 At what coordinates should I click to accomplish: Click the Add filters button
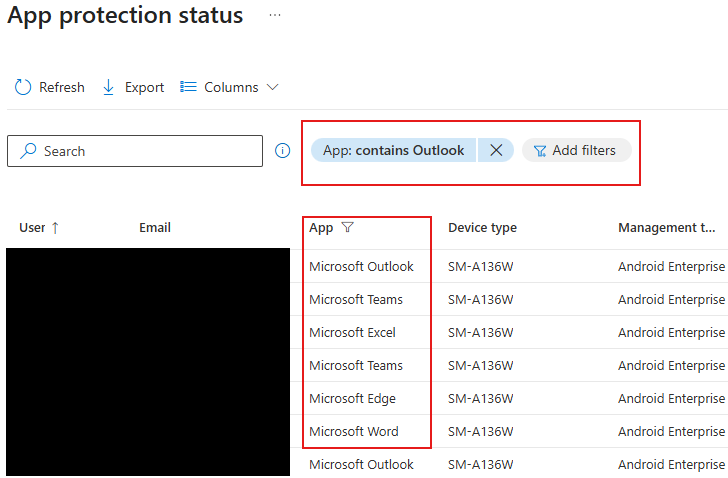577,150
